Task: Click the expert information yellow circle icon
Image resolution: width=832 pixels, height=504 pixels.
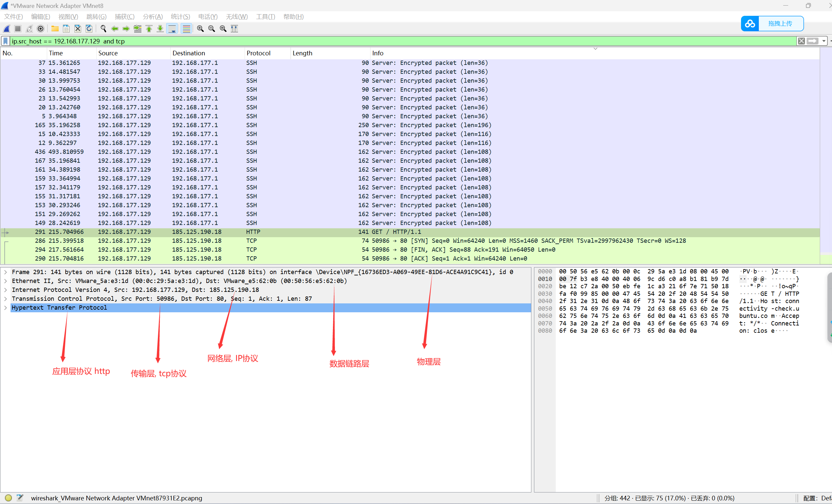Action: pos(9,498)
